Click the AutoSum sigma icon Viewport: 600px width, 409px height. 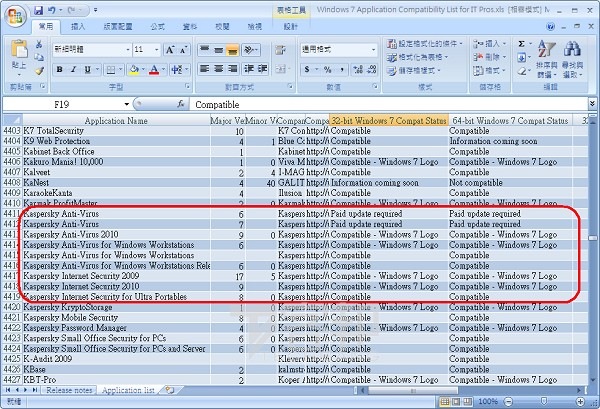pyautogui.click(x=521, y=44)
